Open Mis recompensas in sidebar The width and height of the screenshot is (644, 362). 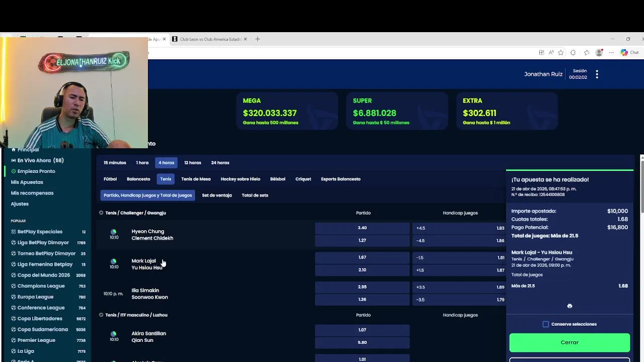tap(32, 193)
